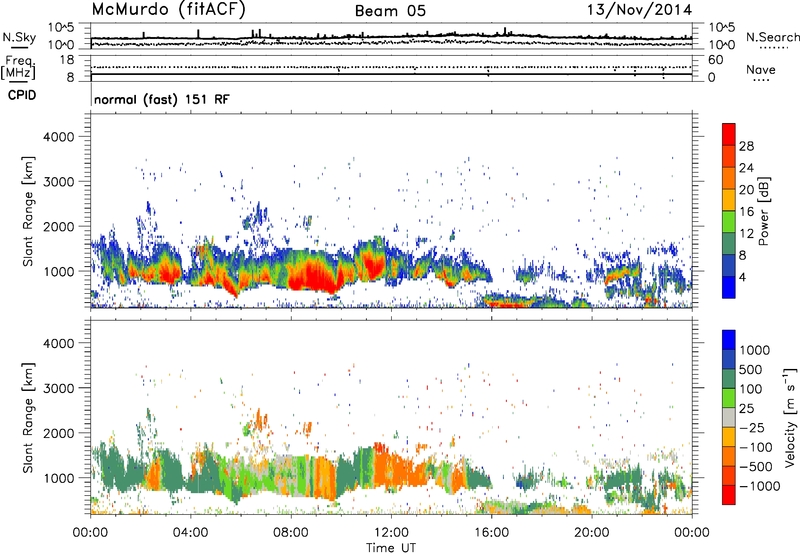Click the frequency '18' axis tick label
Image resolution: width=800 pixels, height=554 pixels.
(67, 60)
